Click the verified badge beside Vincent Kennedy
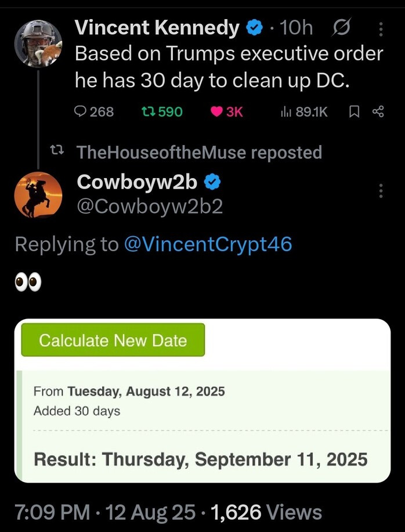Viewport: 405px width, 532px height. click(254, 28)
